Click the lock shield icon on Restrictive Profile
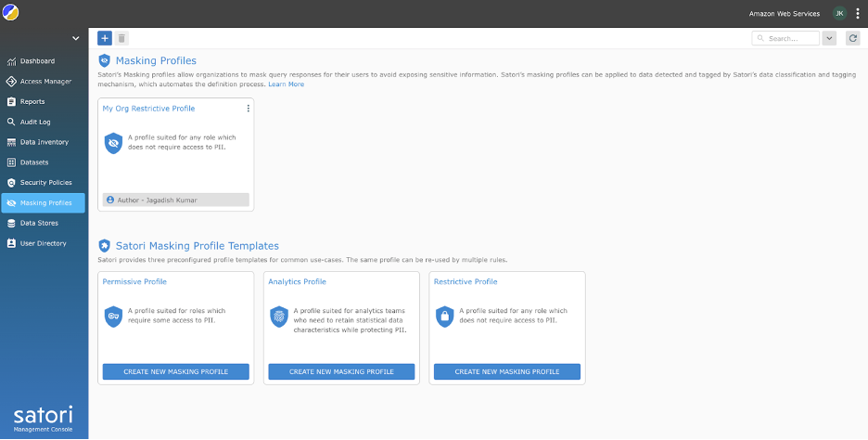Image resolution: width=868 pixels, height=440 pixels. [x=444, y=317]
